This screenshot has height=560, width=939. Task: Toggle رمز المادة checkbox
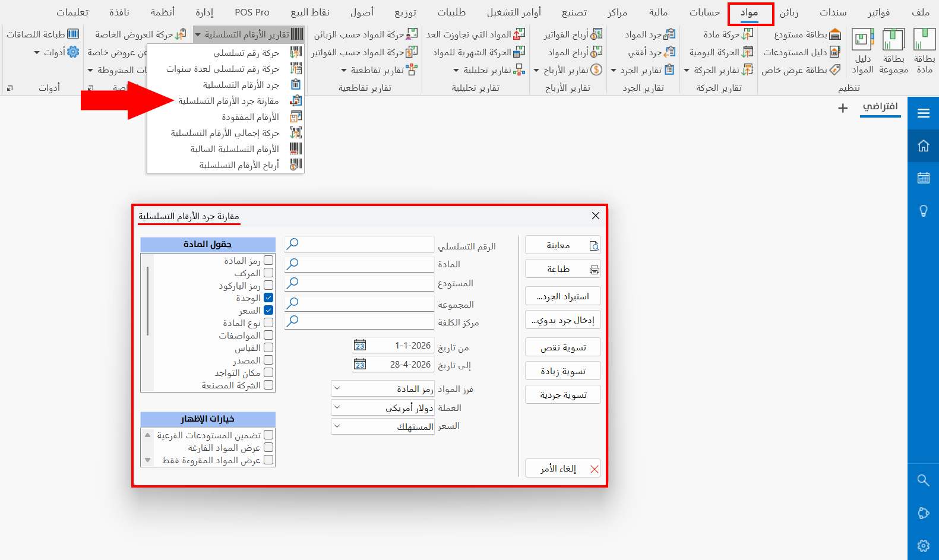click(x=268, y=260)
